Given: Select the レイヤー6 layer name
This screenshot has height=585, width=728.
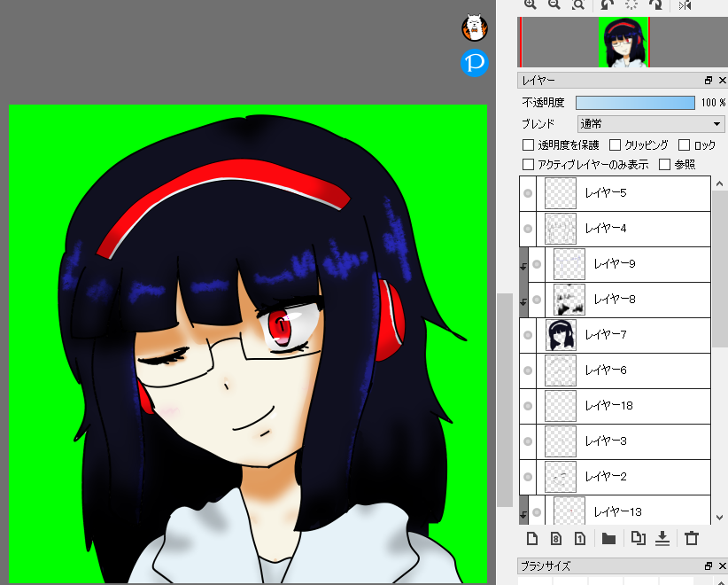Looking at the screenshot, I should pyautogui.click(x=606, y=370).
